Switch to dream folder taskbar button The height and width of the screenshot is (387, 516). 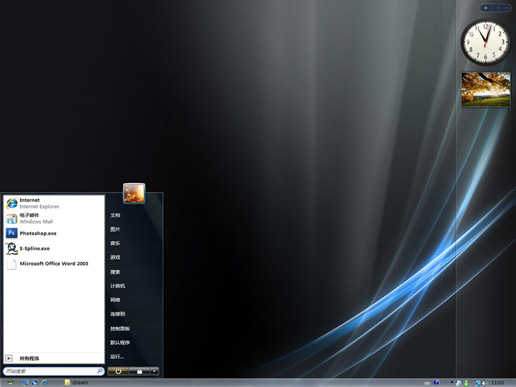point(77,382)
